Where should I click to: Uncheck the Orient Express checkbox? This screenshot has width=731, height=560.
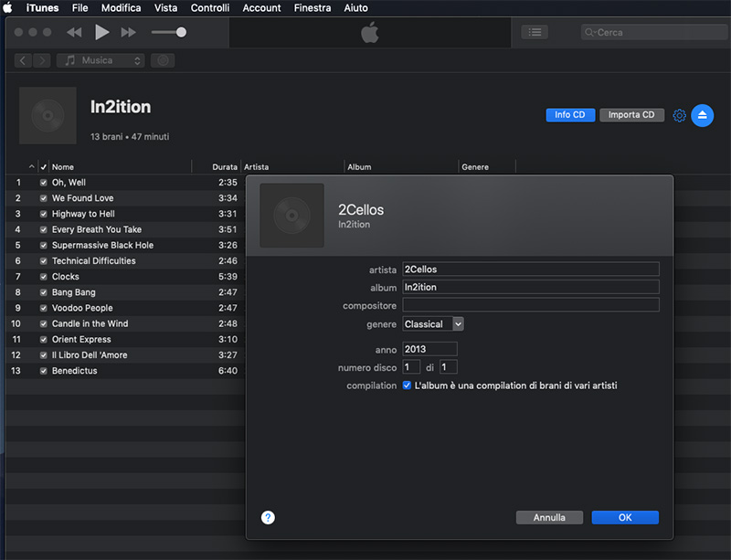pyautogui.click(x=43, y=340)
